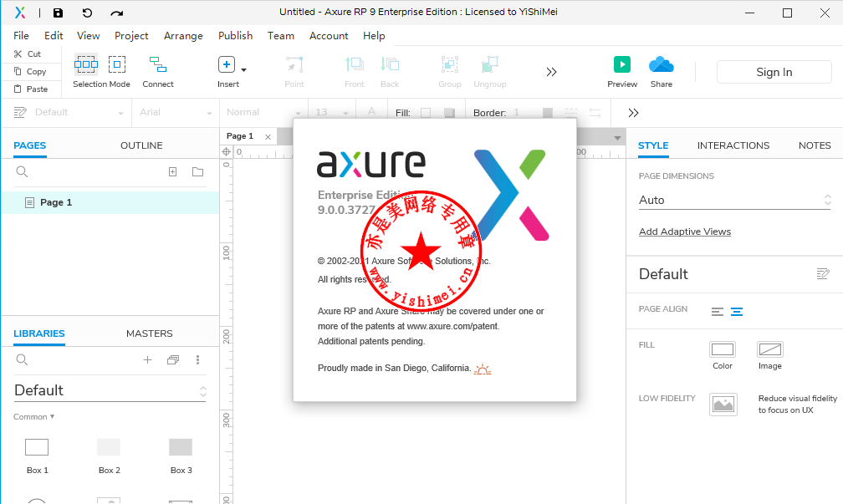The image size is (843, 504).
Task: Switch to the OUTLINE tab
Action: click(141, 145)
